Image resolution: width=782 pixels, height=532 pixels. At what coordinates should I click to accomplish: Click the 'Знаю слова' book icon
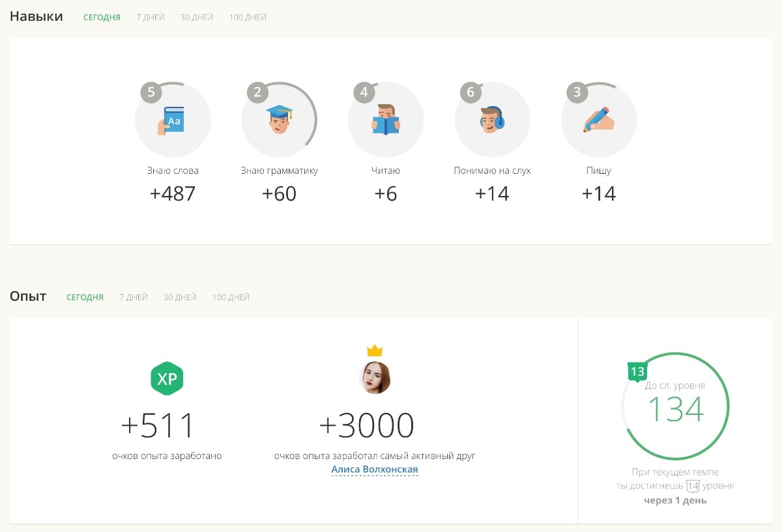(x=172, y=120)
